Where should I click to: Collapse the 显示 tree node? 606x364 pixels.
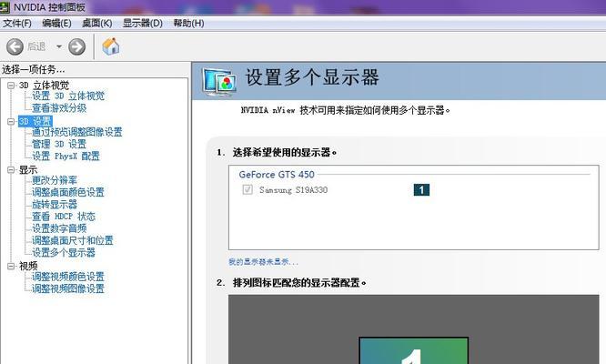coord(11,169)
